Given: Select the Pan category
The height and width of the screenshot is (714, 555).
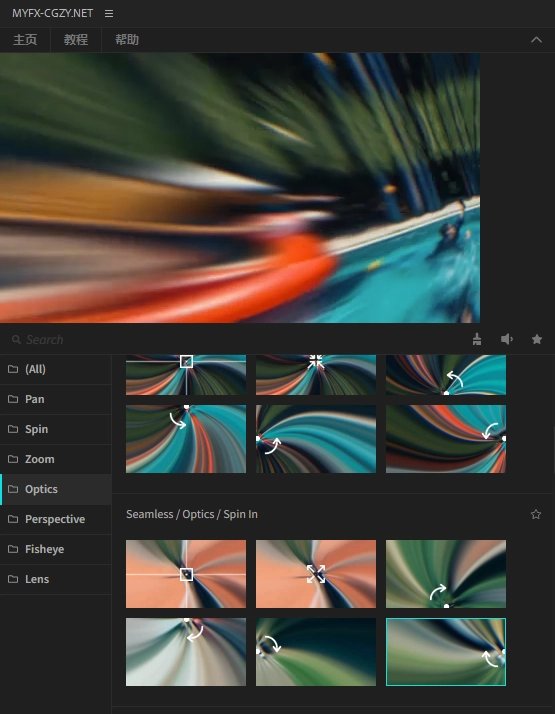Looking at the screenshot, I should click(56, 399).
